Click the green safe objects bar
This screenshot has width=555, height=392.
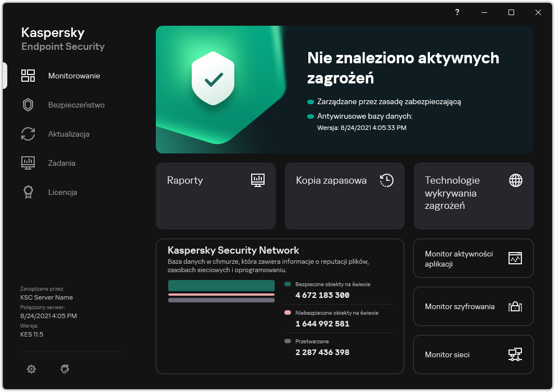(x=221, y=286)
